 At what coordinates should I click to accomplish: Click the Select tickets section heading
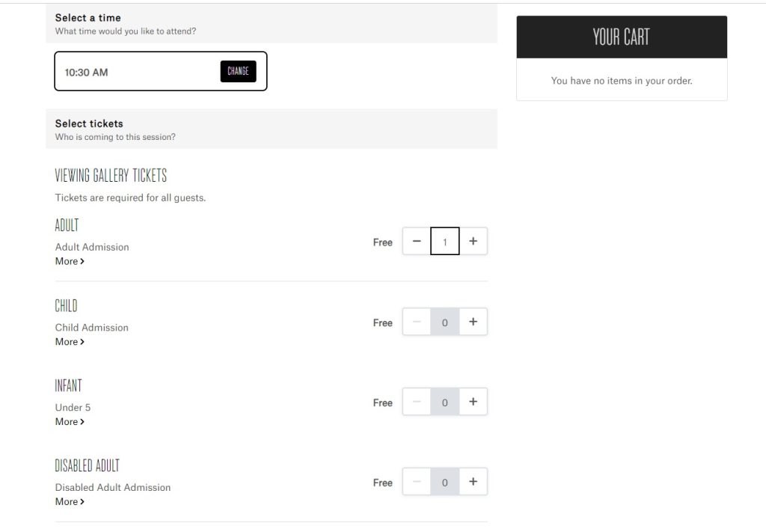pyautogui.click(x=89, y=123)
